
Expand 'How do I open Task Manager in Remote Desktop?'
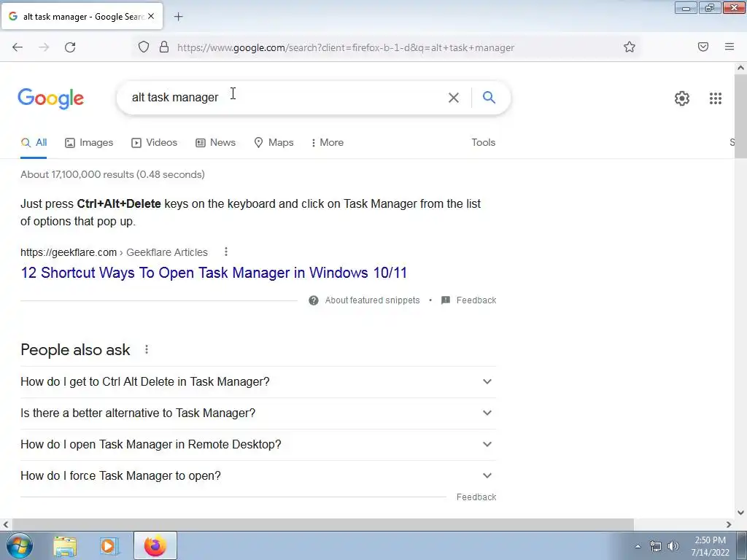click(258, 445)
